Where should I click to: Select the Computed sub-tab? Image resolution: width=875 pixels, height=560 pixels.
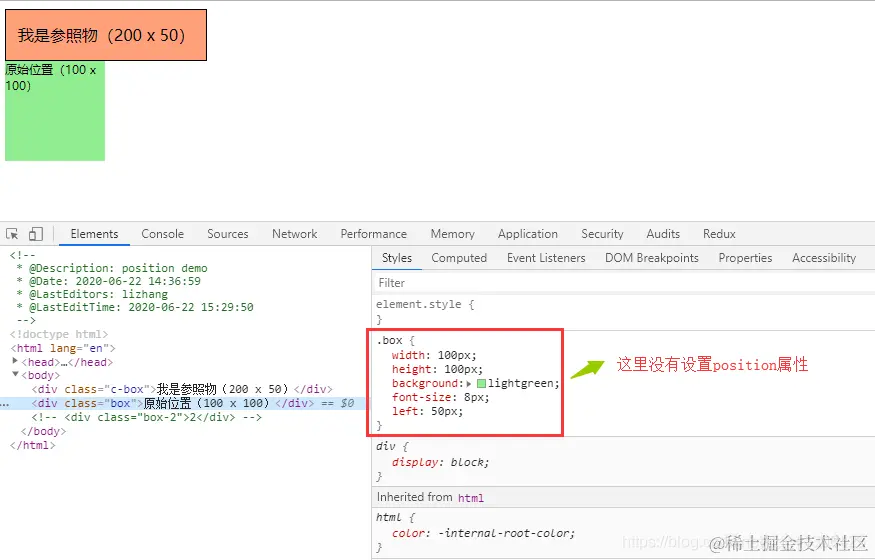[x=459, y=258]
